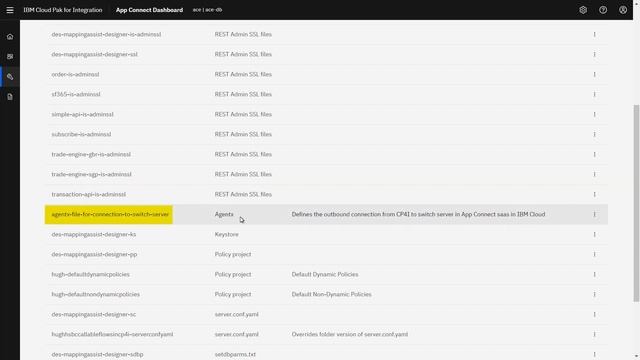Click the Agentx type cell
Viewport: 640px width, 360px height.
click(x=224, y=214)
